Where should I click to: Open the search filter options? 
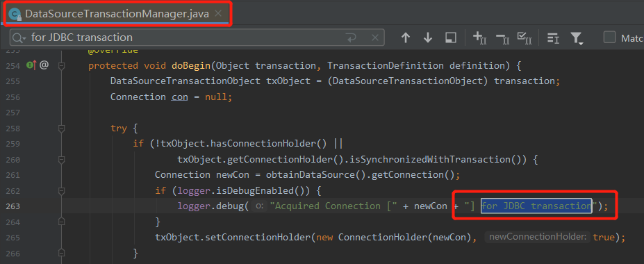pos(577,38)
